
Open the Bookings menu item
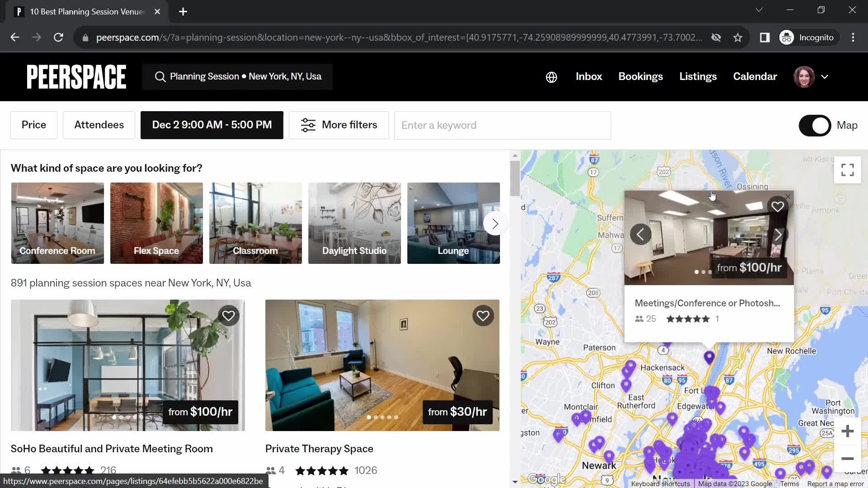coord(641,76)
